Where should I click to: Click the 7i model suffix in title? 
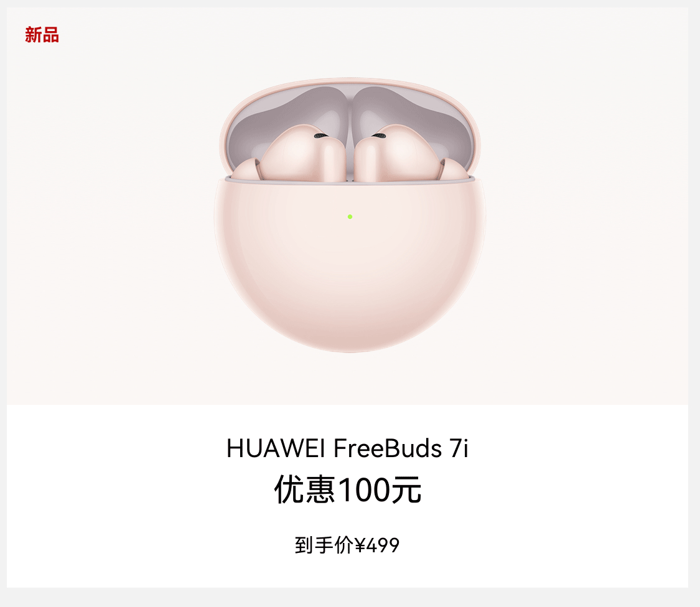[459, 448]
